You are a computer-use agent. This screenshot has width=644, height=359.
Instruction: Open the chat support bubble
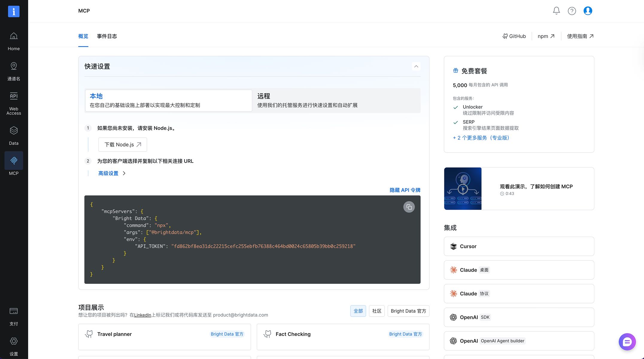(627, 342)
